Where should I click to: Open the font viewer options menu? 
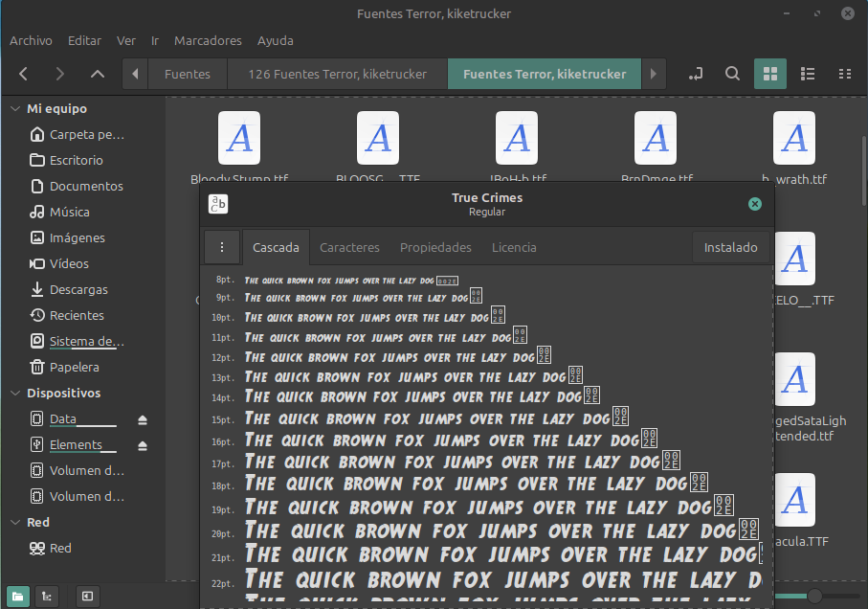[222, 247]
